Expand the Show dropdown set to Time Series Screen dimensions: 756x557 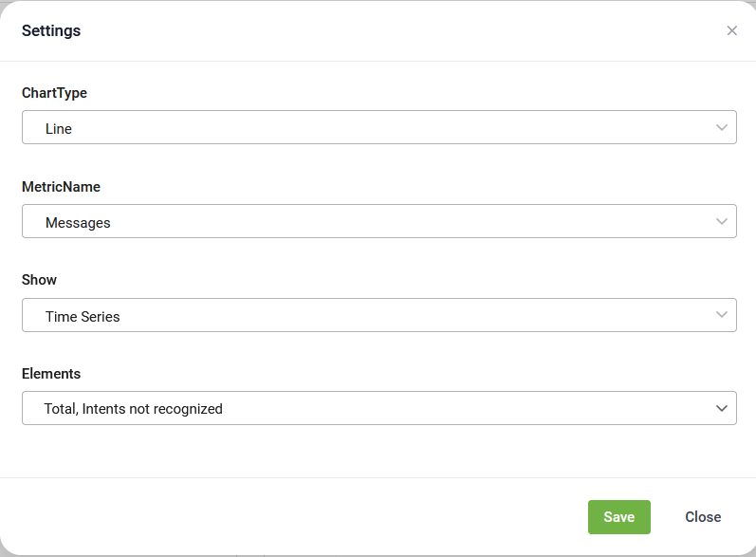(379, 315)
